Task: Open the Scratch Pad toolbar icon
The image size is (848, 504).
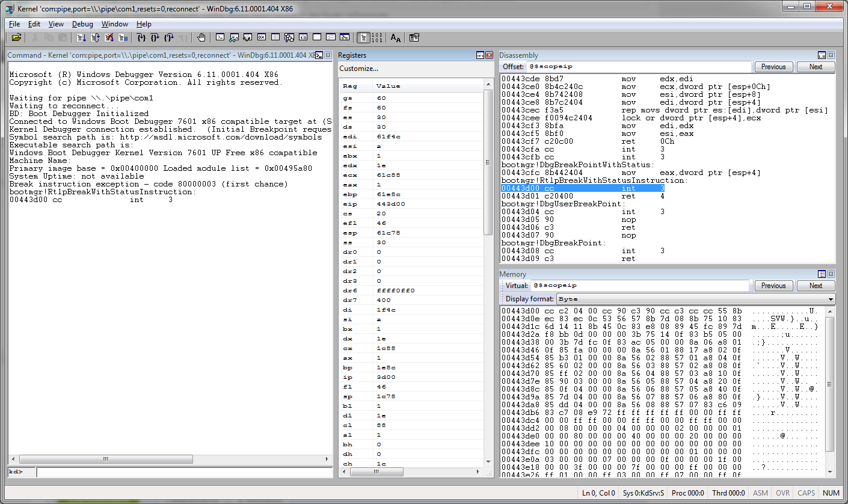Action: point(316,37)
